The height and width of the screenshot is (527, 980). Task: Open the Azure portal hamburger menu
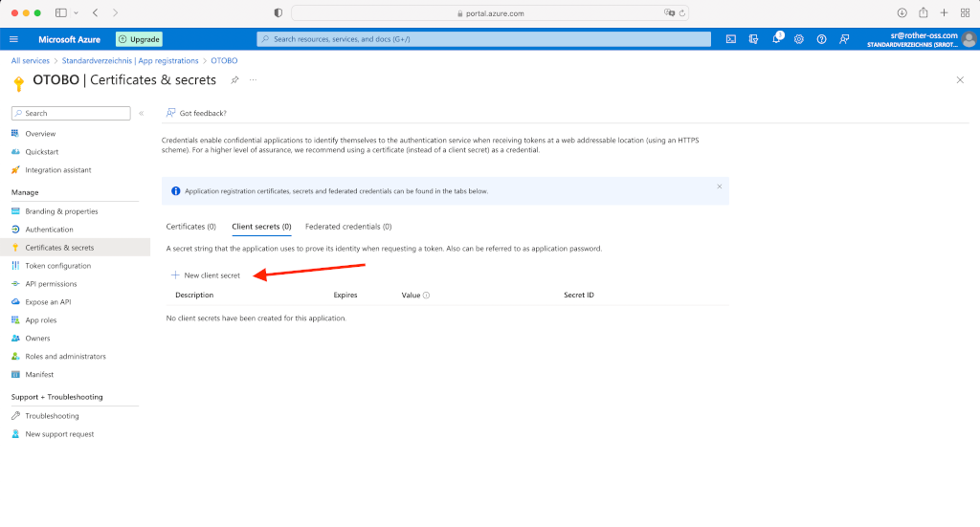tap(13, 39)
